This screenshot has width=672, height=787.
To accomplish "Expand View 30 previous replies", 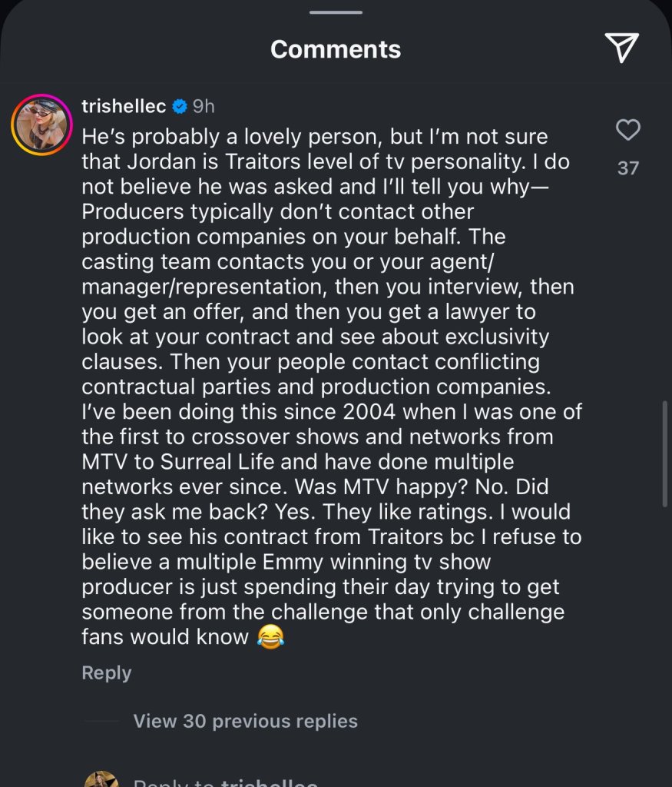I will [245, 721].
